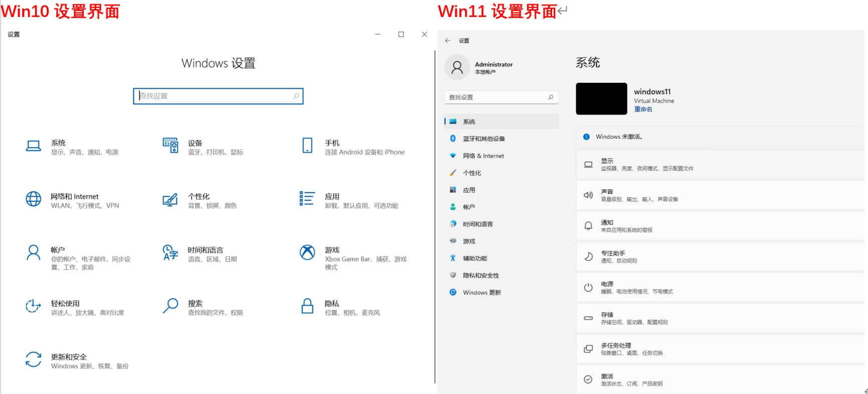Click the Focus assist (专注助手) moon icon in Win11
Screen dimensions: 868x394
[589, 257]
